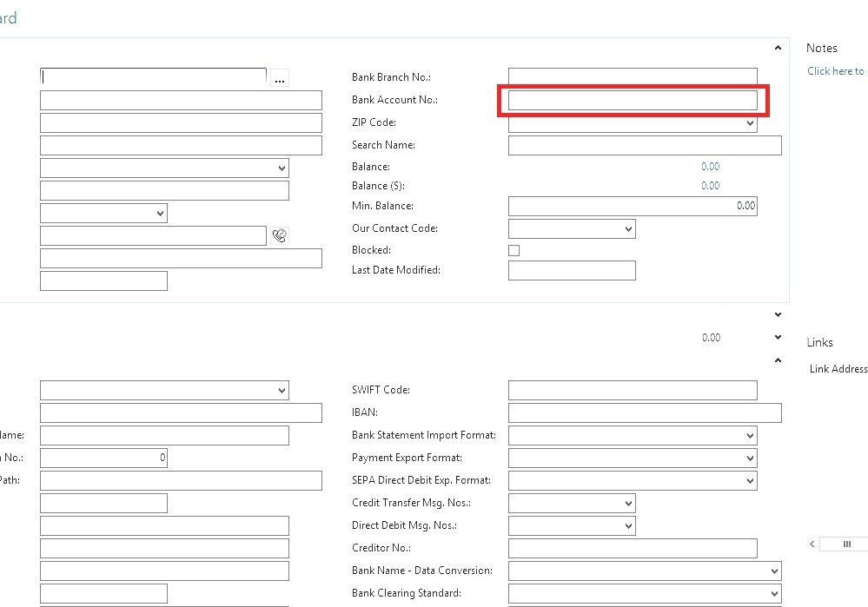The image size is (868, 607).
Task: Open Bank Statement Import Format dropdown
Action: click(x=750, y=435)
